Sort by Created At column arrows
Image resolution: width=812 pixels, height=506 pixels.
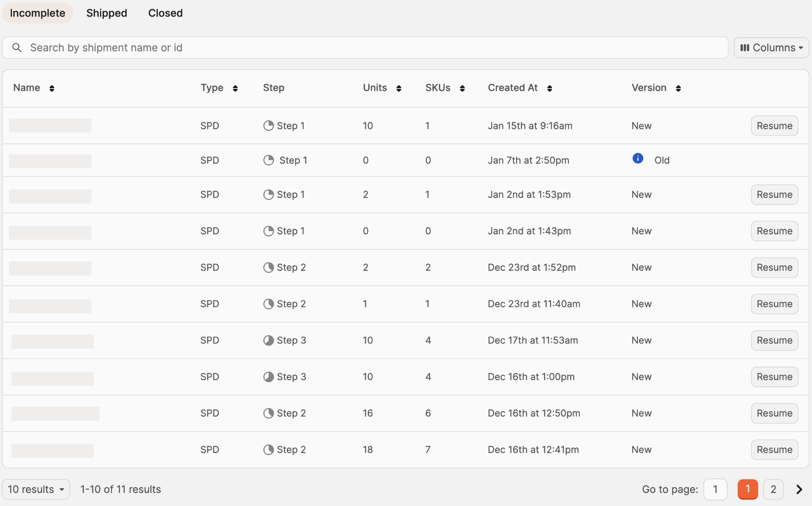549,88
